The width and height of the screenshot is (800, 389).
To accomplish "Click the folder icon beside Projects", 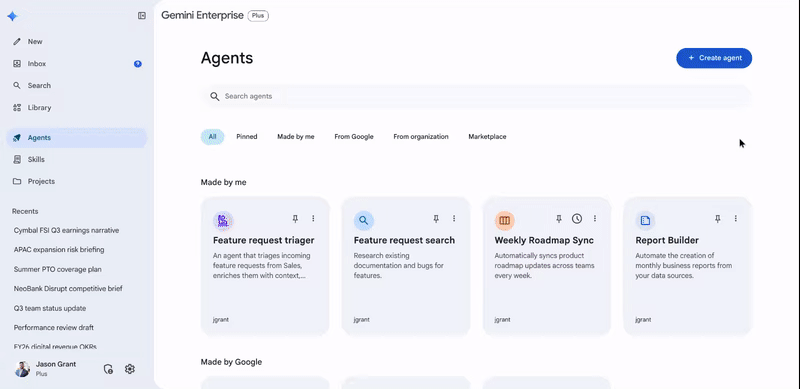I will click(x=17, y=181).
